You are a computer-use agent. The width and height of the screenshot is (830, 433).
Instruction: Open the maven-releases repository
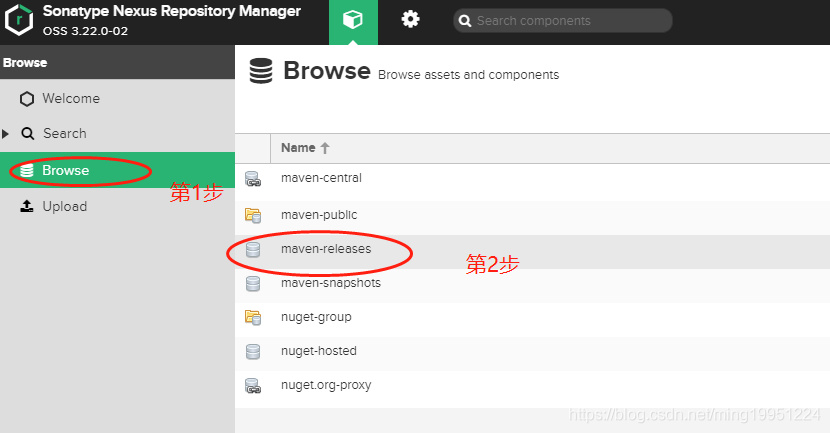(x=326, y=249)
